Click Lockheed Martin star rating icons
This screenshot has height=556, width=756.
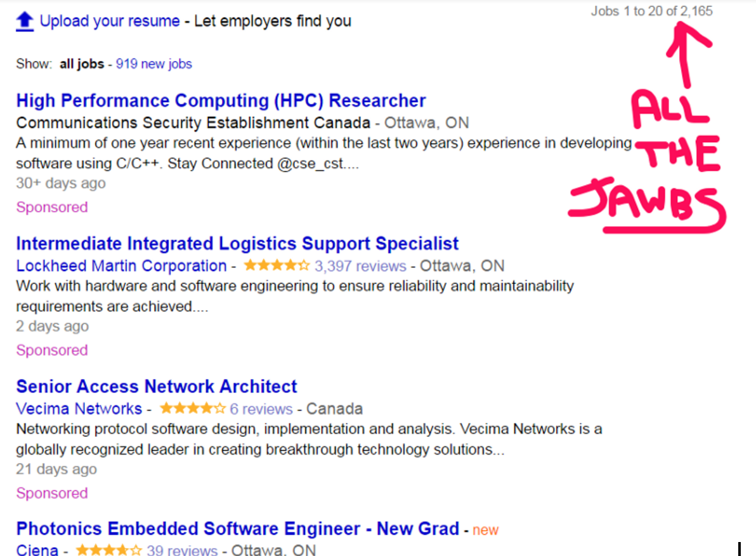(277, 266)
